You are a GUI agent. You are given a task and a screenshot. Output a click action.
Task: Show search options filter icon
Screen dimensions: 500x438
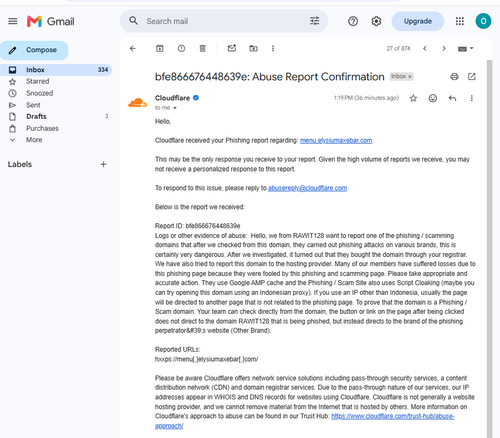click(314, 21)
